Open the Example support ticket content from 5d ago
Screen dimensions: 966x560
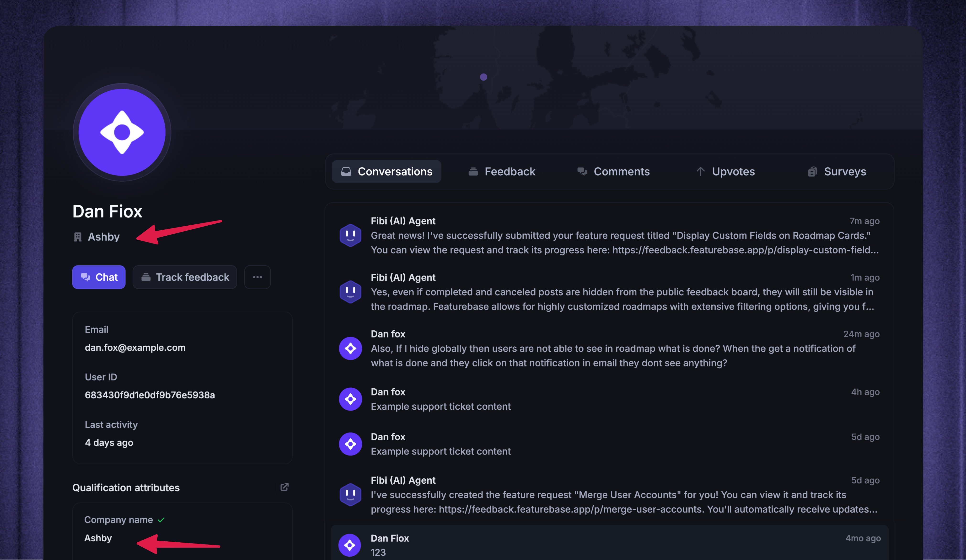click(x=441, y=451)
